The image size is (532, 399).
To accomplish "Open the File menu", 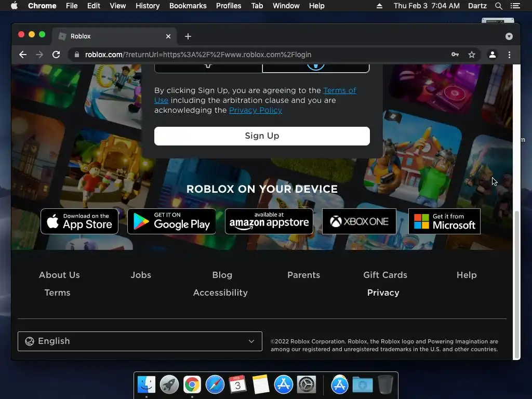I will click(x=72, y=6).
